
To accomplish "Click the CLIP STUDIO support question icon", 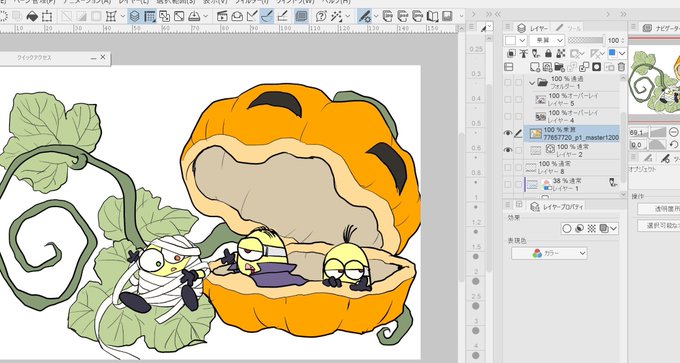I will click(321, 17).
